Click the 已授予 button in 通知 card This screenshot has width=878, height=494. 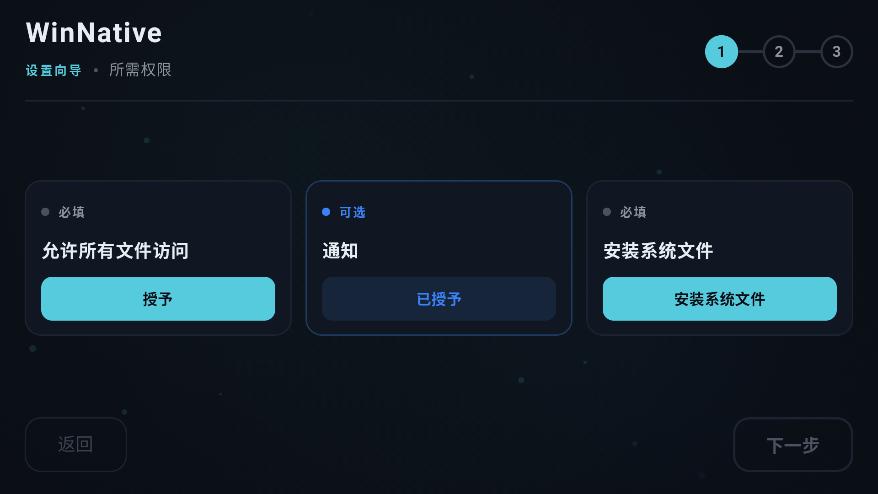coord(439,299)
